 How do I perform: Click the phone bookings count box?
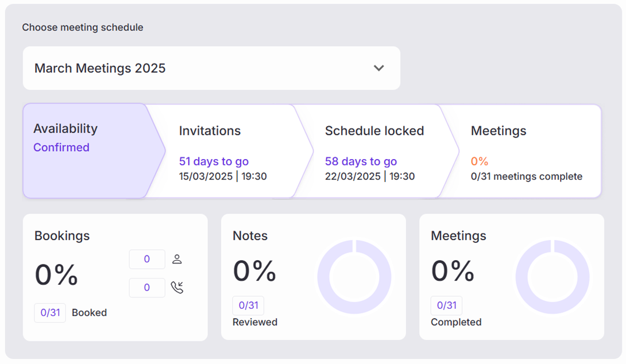(x=147, y=288)
